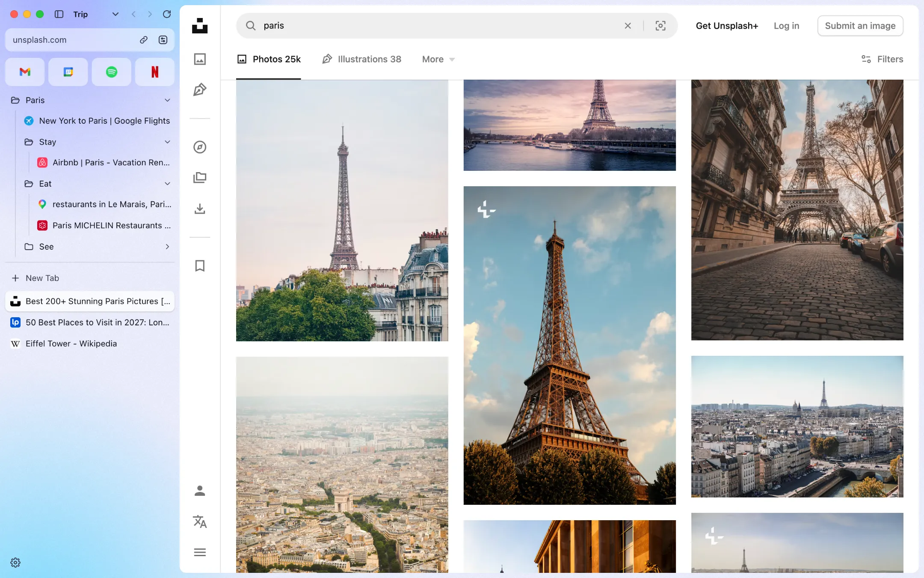Open the bookmark sidebar icon
Viewport: 924px width, 578px height.
pos(200,266)
